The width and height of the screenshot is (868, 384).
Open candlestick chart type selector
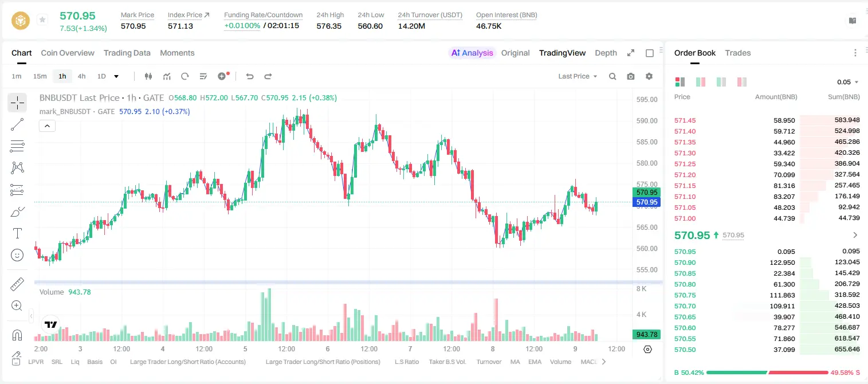pyautogui.click(x=148, y=76)
